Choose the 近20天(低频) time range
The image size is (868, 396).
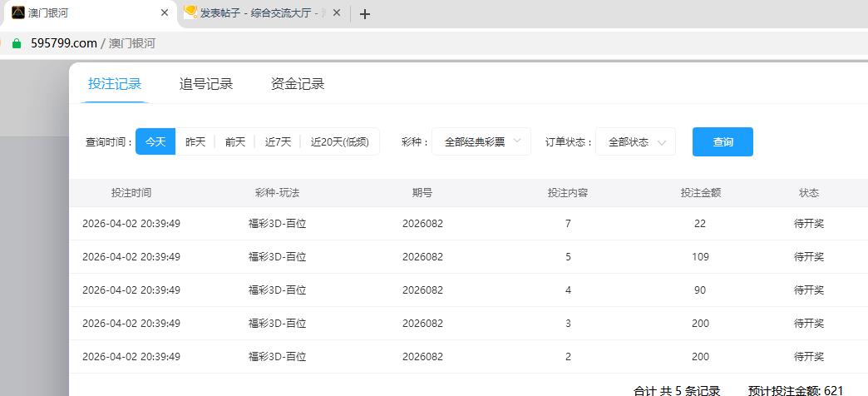[x=339, y=142]
